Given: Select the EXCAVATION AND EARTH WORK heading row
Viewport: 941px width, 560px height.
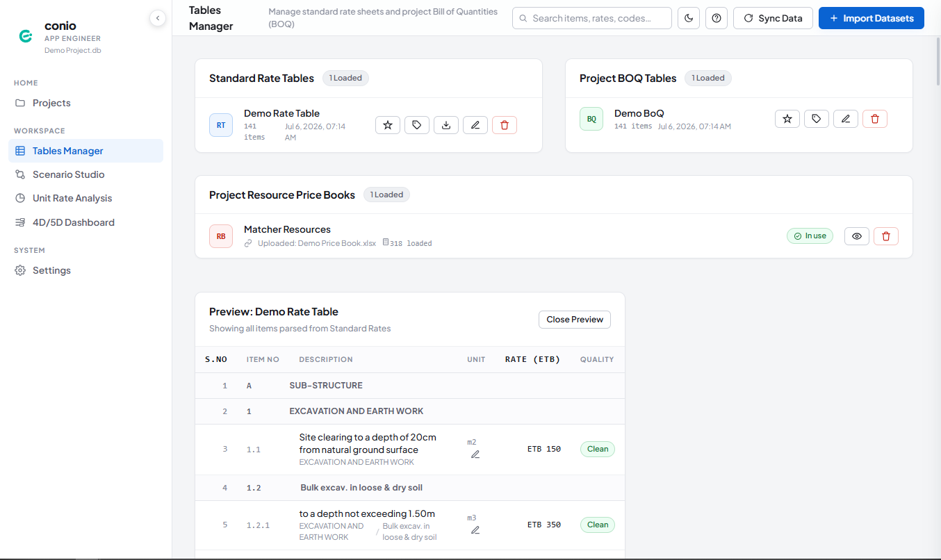Looking at the screenshot, I should pyautogui.click(x=410, y=411).
